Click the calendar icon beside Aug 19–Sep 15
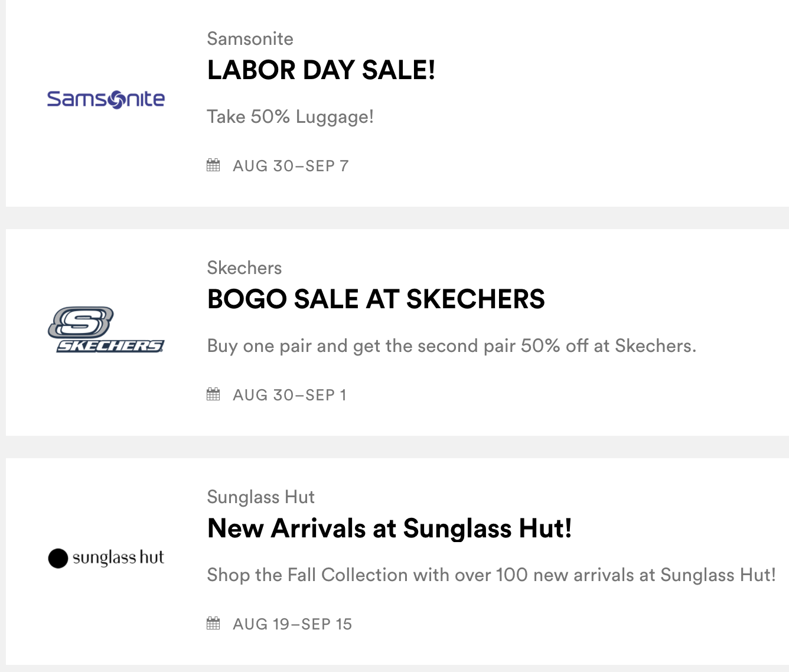789x672 pixels. pos(213,624)
